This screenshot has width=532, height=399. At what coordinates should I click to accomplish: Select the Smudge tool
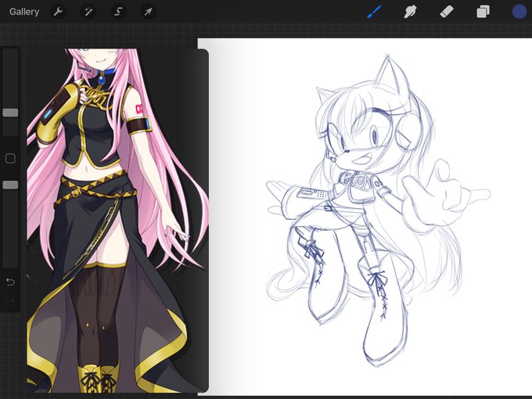click(410, 12)
